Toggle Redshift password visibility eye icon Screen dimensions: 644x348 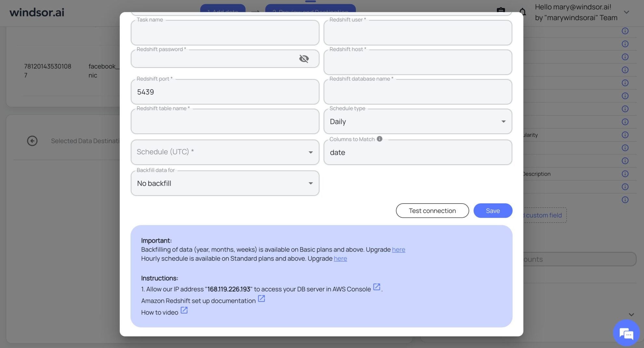point(304,58)
